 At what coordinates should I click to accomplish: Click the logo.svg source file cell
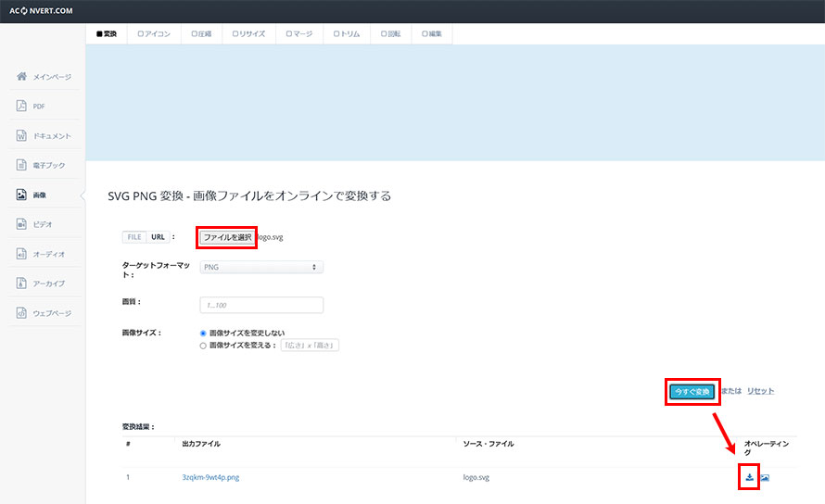click(x=476, y=477)
